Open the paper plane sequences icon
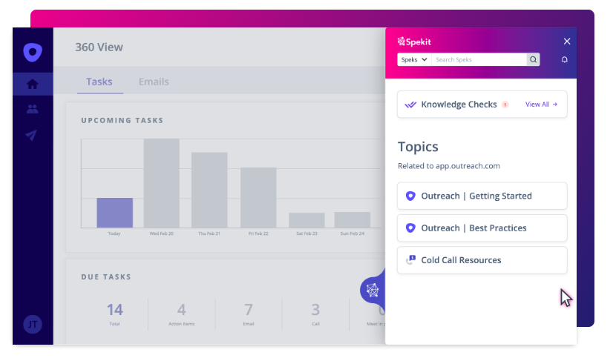This screenshot has width=613, height=364. pos(31,135)
